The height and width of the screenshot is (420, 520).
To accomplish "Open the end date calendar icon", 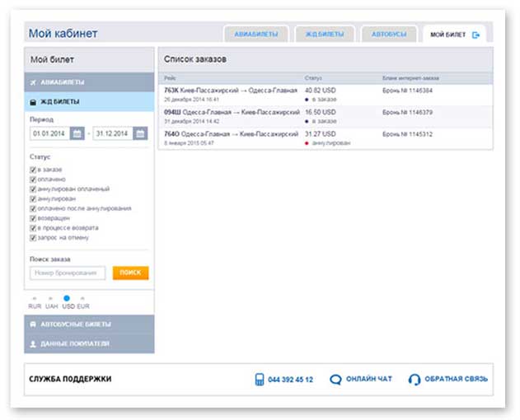I will [140, 133].
